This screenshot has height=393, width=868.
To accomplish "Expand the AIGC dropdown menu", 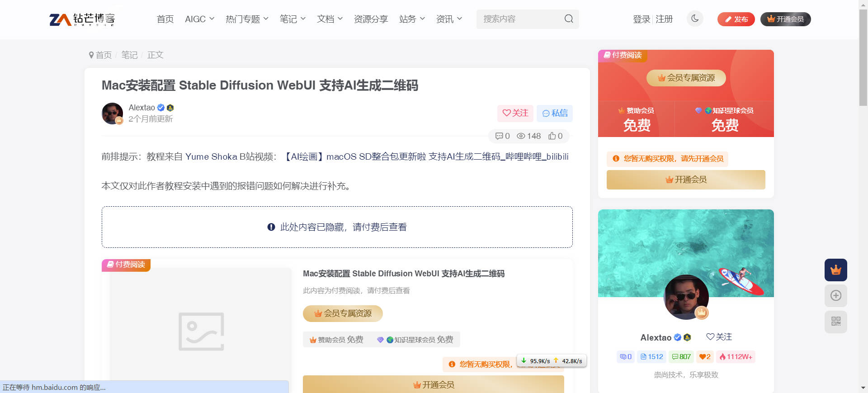I will tap(199, 19).
